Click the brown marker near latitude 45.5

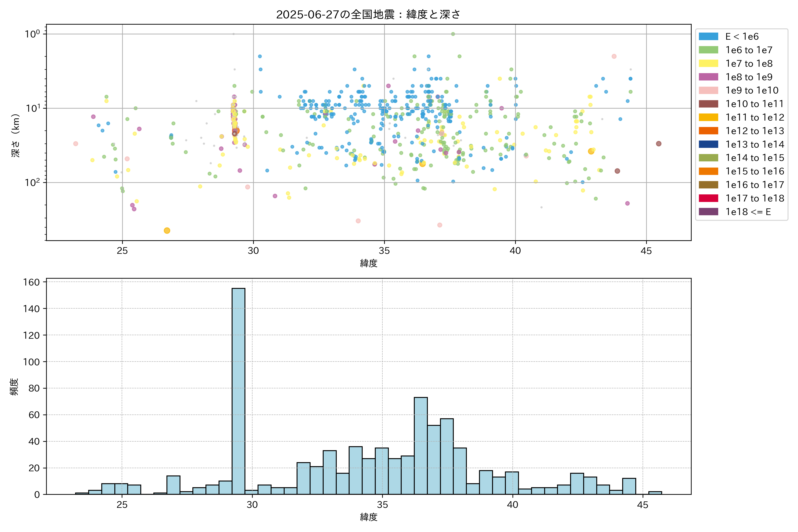pyautogui.click(x=659, y=143)
